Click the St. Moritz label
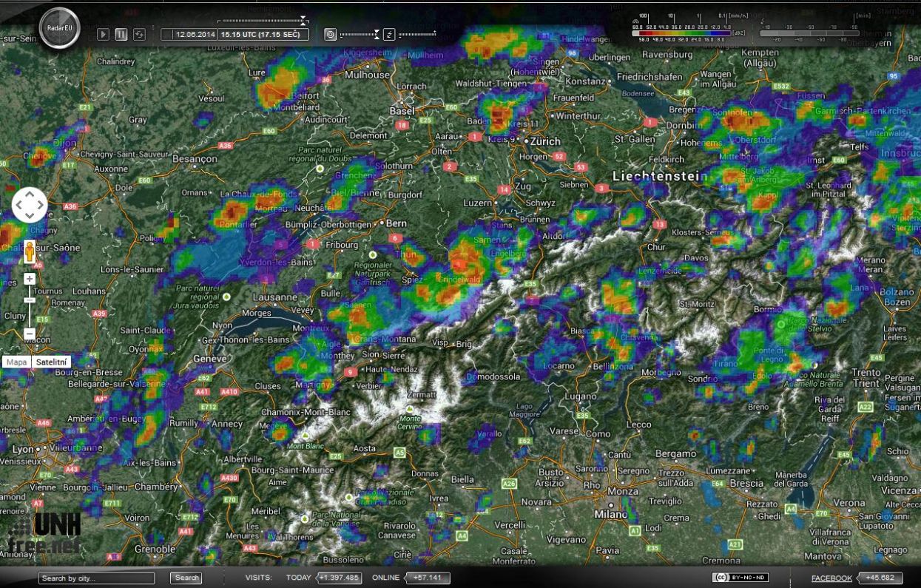The width and height of the screenshot is (921, 588). [697, 303]
